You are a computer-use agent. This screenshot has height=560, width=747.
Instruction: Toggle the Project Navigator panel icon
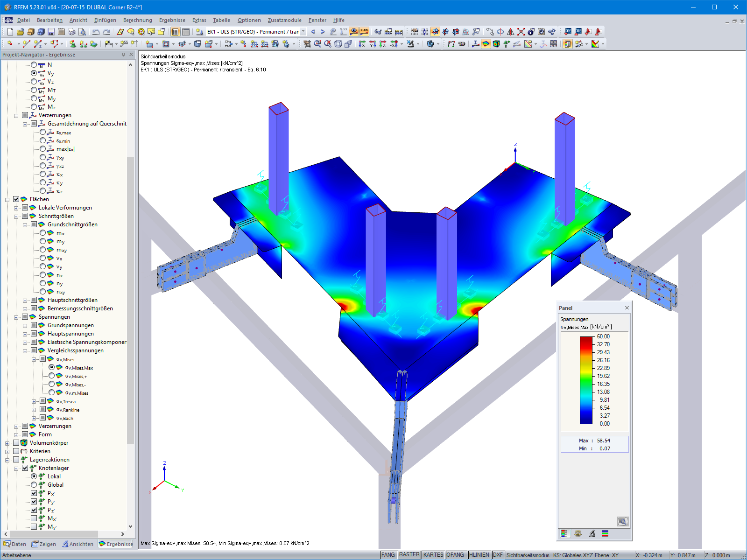tap(176, 32)
